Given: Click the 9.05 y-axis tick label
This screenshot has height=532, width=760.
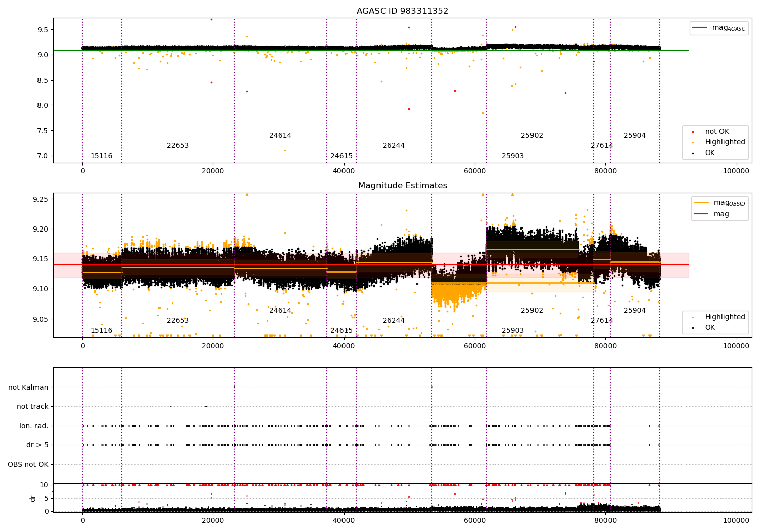Looking at the screenshot, I should (x=41, y=319).
